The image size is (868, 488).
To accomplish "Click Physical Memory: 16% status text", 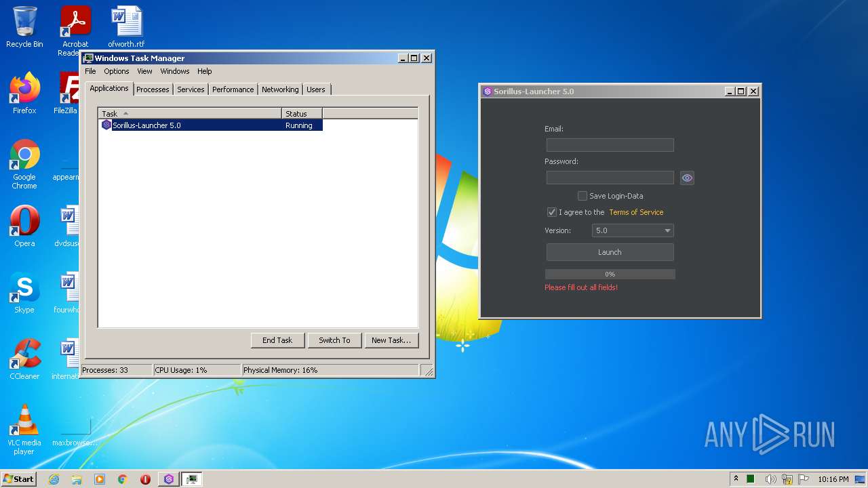I will click(x=280, y=370).
